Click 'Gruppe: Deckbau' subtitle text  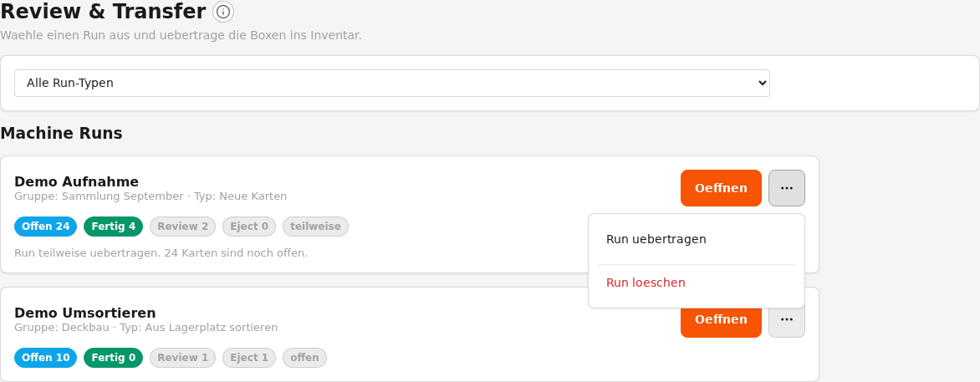62,328
